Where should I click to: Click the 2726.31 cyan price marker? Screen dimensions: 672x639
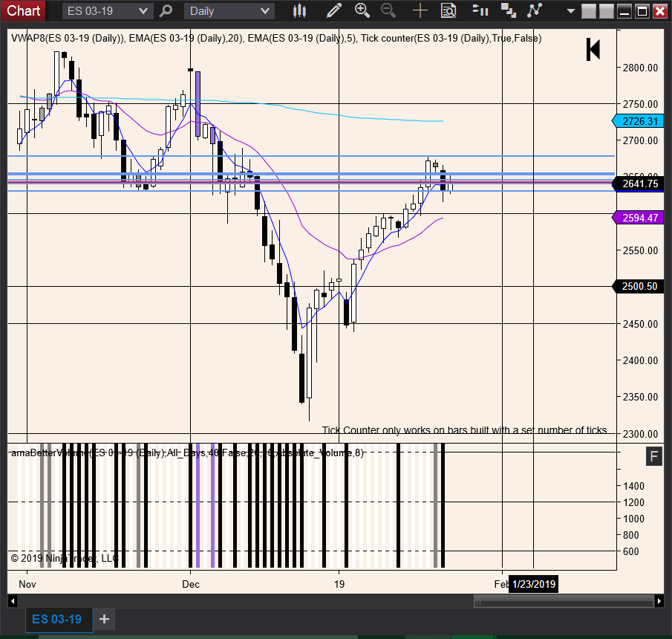(638, 121)
